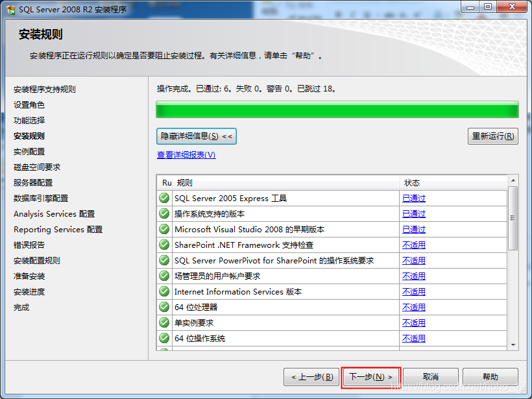Open 不适用 status for 64 位操作系统
This screenshot has width=532, height=399.
[413, 339]
